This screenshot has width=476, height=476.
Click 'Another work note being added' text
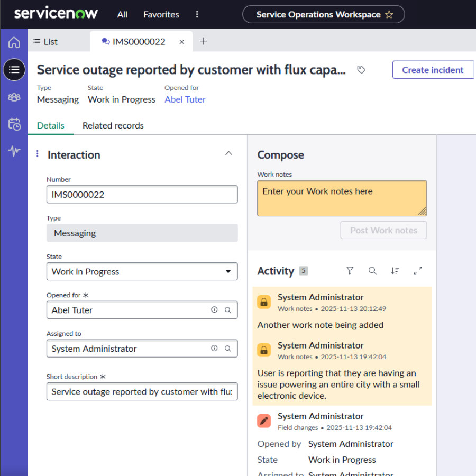tap(321, 325)
